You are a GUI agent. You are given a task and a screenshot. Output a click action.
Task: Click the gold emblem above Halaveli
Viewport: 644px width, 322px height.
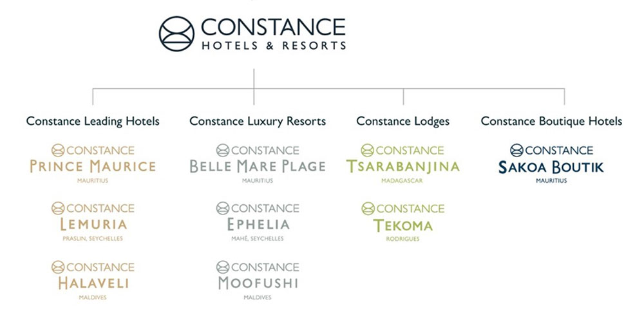[58, 267]
